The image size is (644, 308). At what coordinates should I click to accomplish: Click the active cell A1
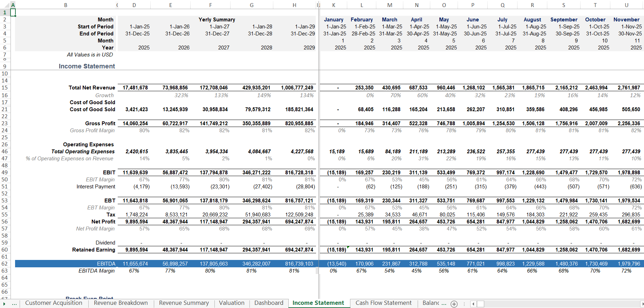pyautogui.click(x=13, y=13)
